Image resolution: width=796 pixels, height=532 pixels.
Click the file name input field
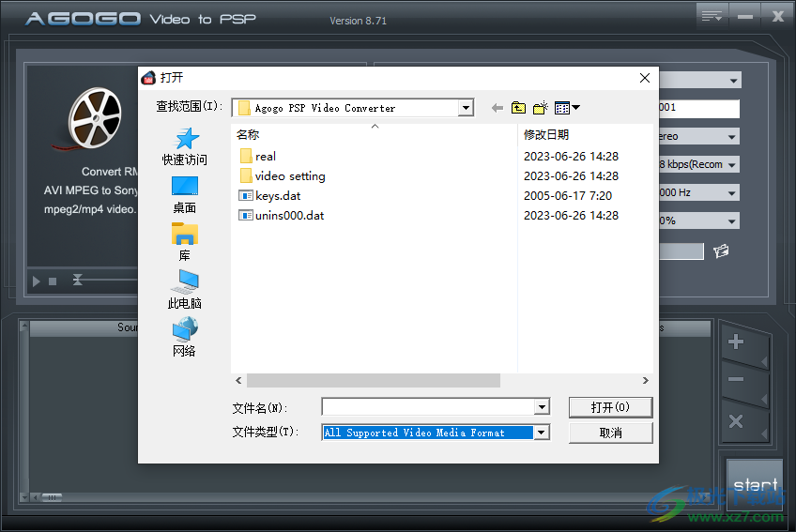428,407
